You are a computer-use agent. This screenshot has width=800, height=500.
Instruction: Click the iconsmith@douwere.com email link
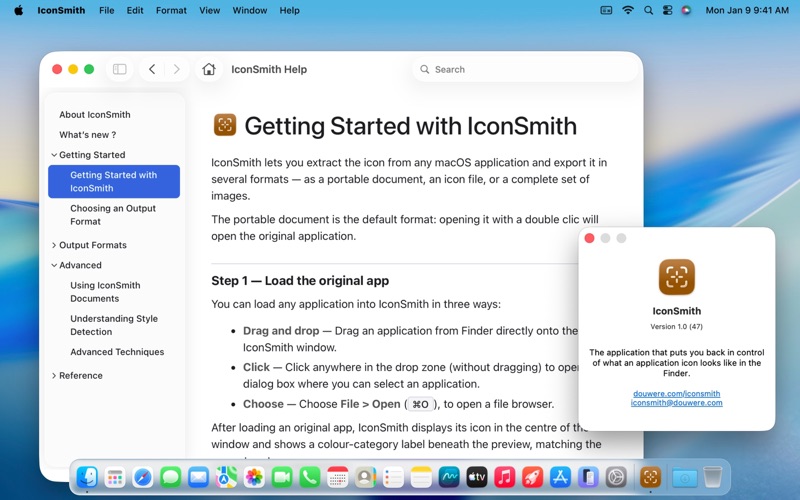tap(677, 403)
